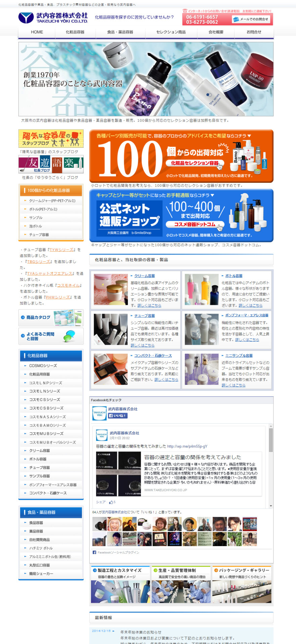Open 薬品容器 in the sidebar
The image size is (296, 644).
[51, 531]
